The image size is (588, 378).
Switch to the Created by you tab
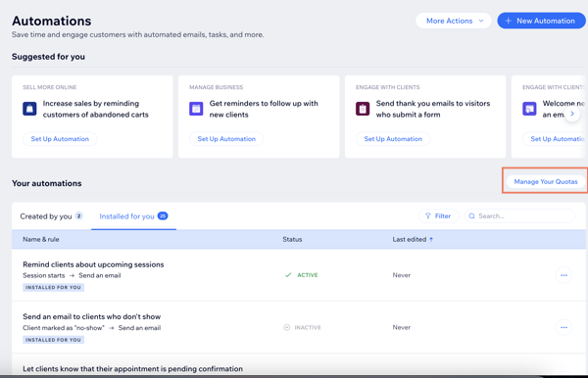click(51, 216)
